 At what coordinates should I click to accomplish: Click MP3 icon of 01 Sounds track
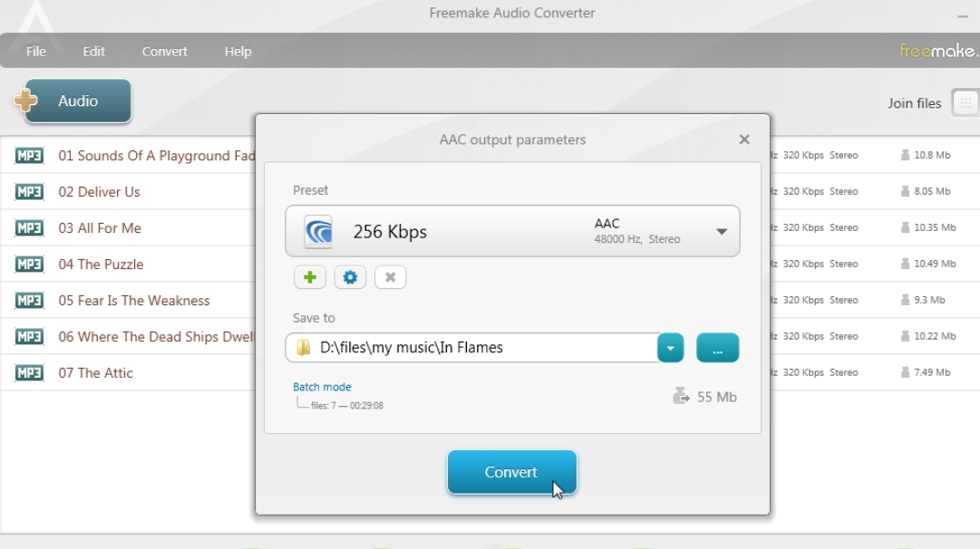(x=29, y=156)
